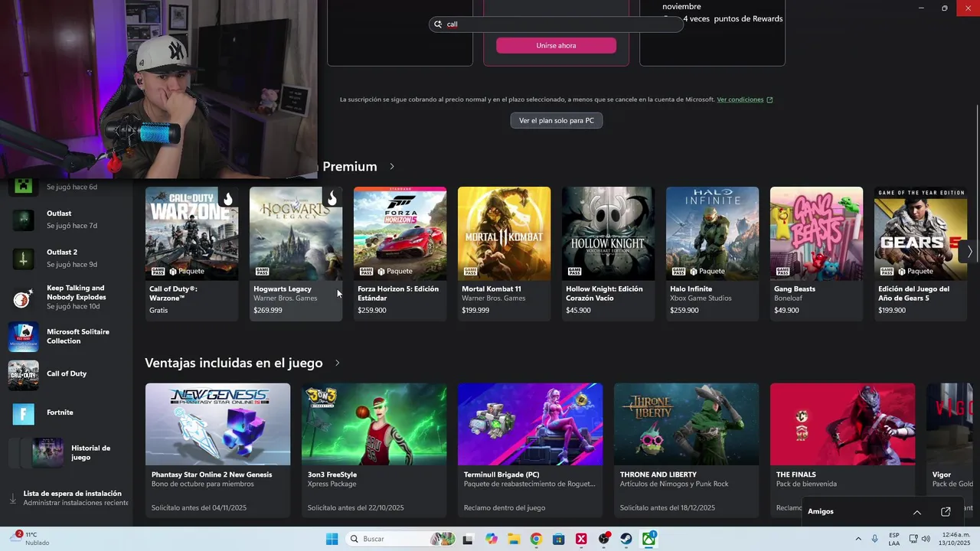The height and width of the screenshot is (551, 980).
Task: Click the microphone tray icon
Action: [874, 539]
